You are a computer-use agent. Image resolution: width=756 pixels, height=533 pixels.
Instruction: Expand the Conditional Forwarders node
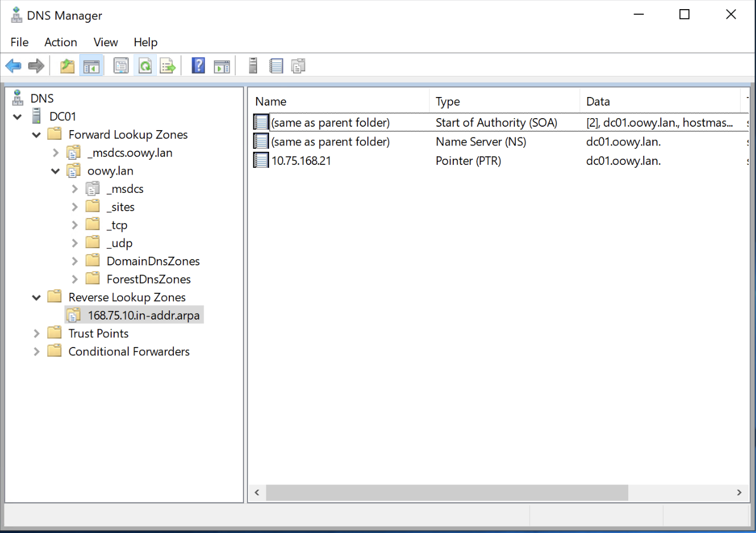36,352
